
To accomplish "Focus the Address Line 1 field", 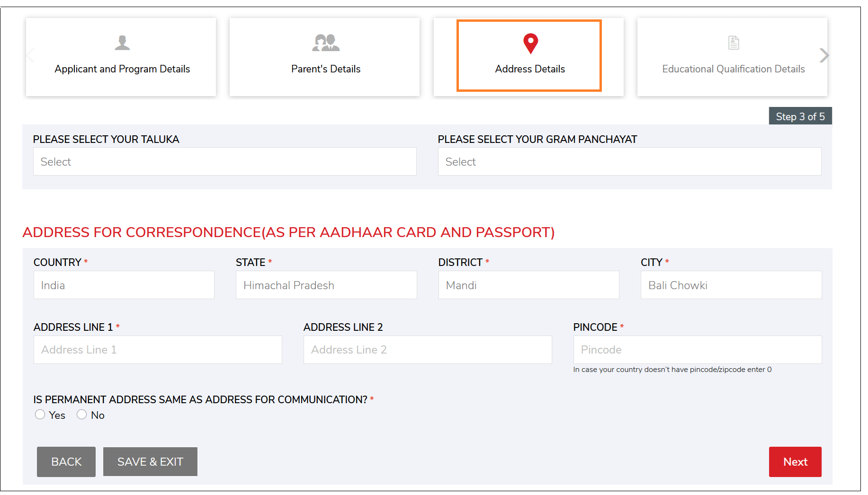I will [158, 350].
